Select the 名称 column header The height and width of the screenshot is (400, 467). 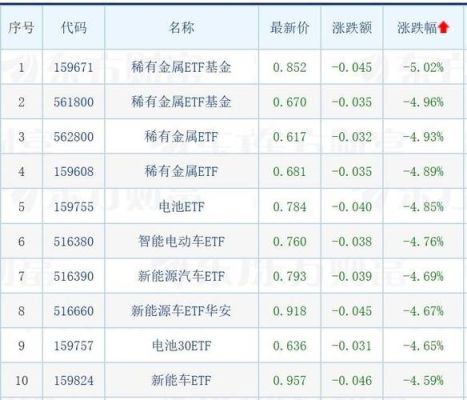[x=181, y=28]
